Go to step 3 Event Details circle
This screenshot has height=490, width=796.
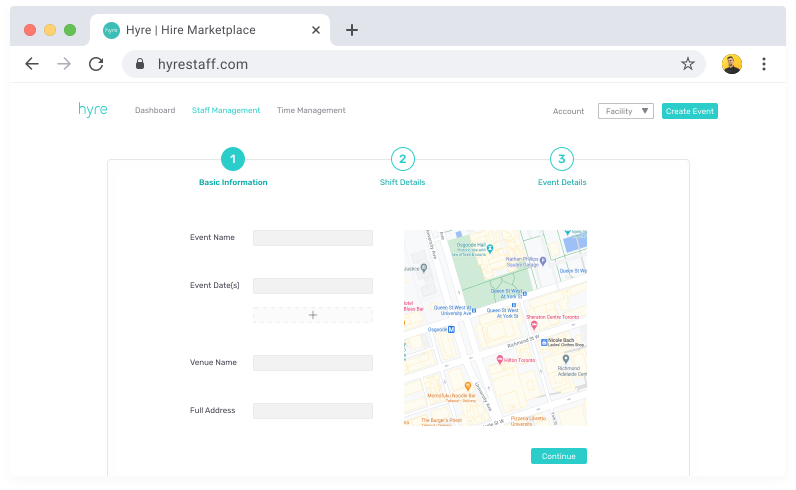(x=562, y=159)
